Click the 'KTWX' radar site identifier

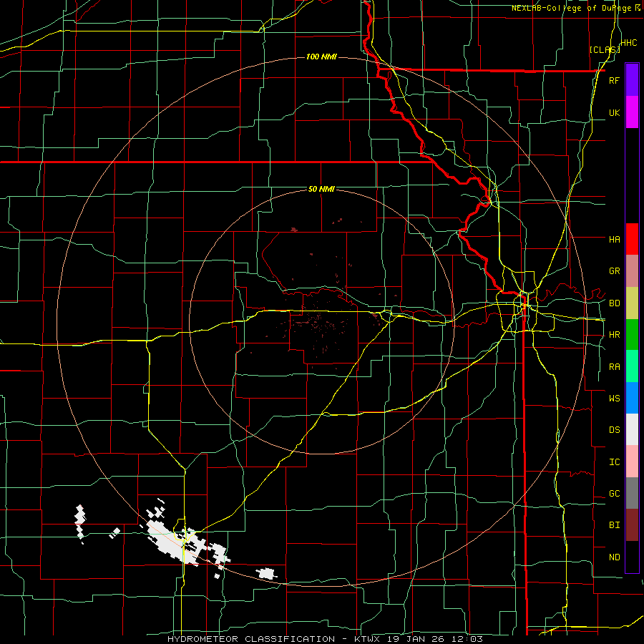[x=368, y=639]
